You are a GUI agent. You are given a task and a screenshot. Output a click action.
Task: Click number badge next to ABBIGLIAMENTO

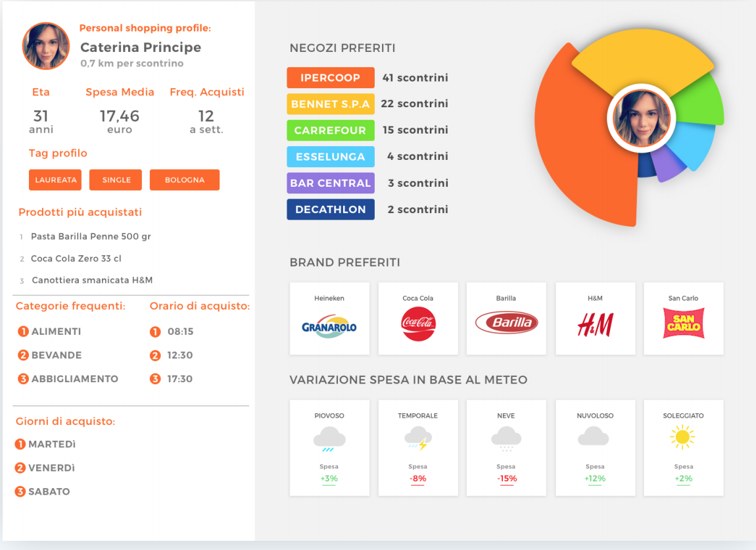(x=23, y=379)
